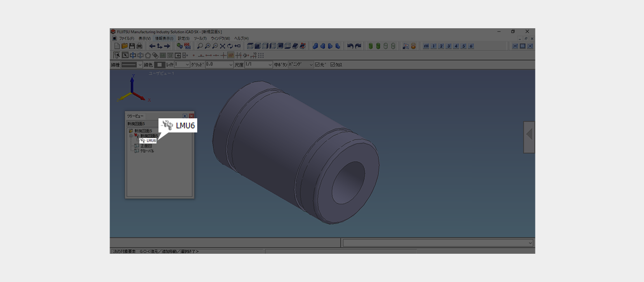This screenshot has width=644, height=282.
Task: Click the zoom in magnifier icon
Action: 207,46
